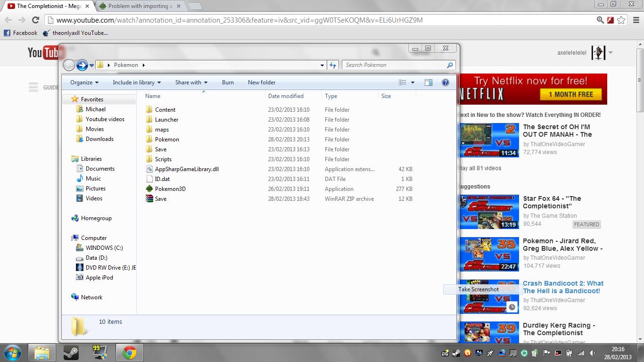Open the Videos library
This screenshot has width=644, height=362.
pos(94,198)
